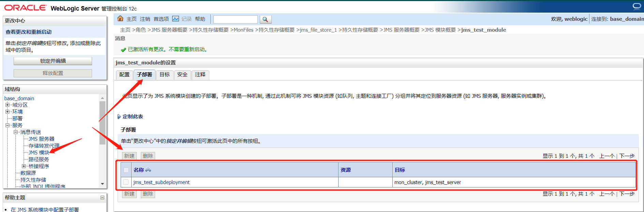Open the jms_test_subdeployment link
Screen dimensions: 644x212
162,182
